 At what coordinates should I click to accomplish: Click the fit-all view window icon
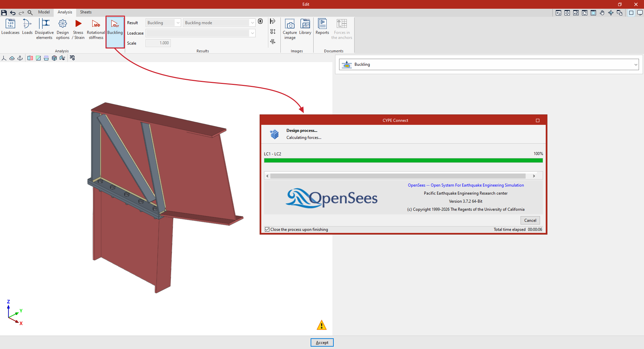[567, 13]
